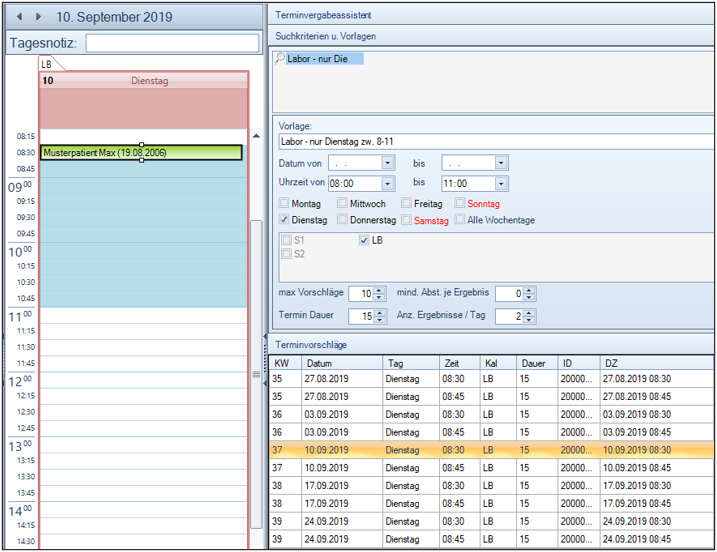Select suggestion 17.09.2019 08:30 row

point(491,486)
